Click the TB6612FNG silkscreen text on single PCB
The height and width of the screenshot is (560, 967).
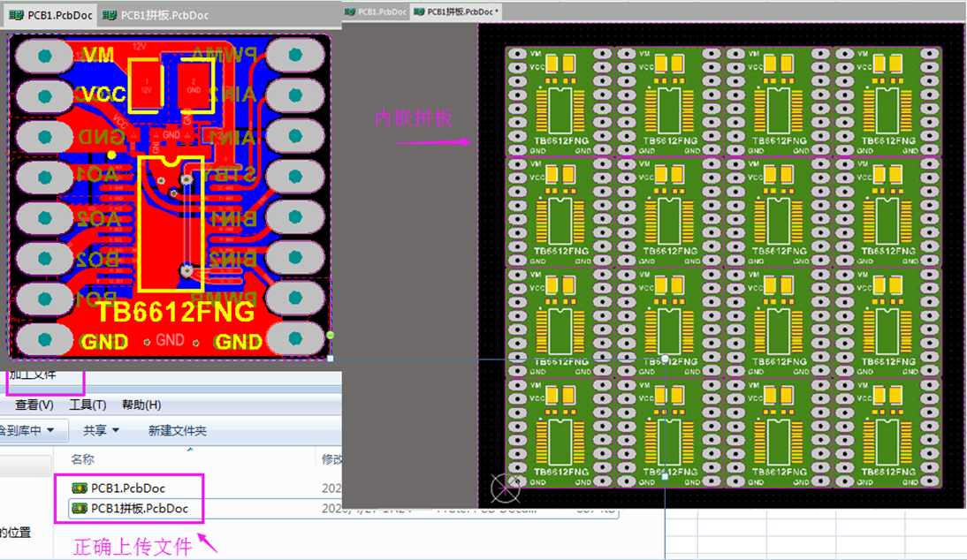coord(175,312)
